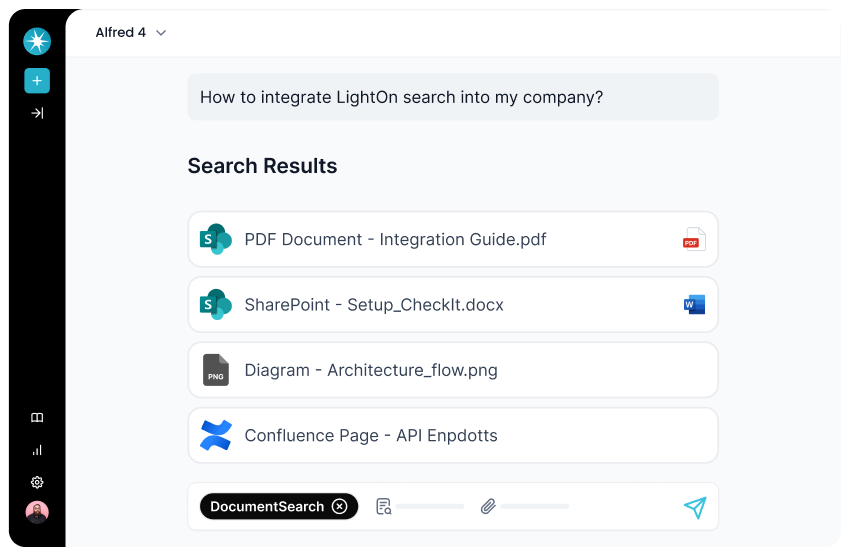Image resolution: width=850 pixels, height=556 pixels.
Task: Open the Alfred 4 model dropdown
Action: [131, 33]
